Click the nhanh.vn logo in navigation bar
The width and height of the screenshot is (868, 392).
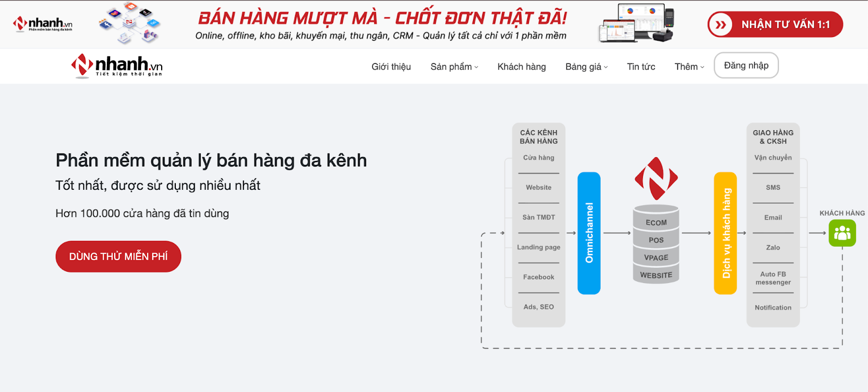coord(117,66)
